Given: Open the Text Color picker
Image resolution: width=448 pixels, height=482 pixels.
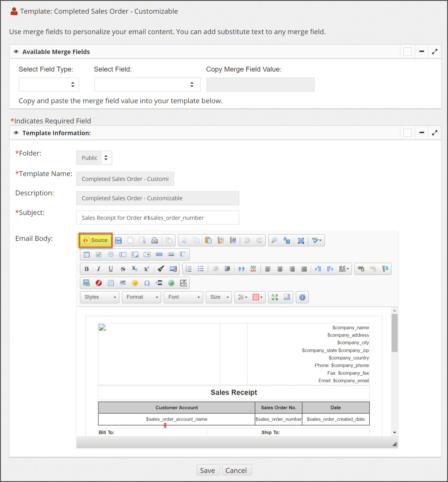Looking at the screenshot, I should (243, 297).
